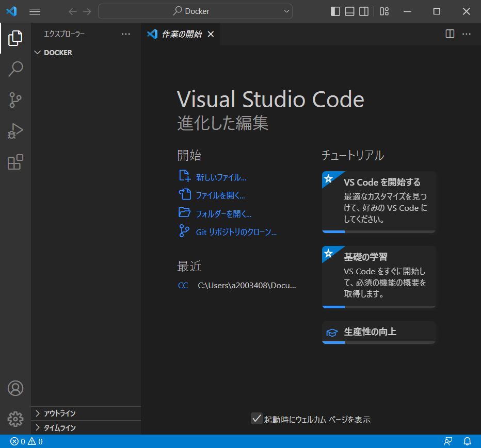Open Source Control view
This screenshot has height=448, width=481.
click(15, 100)
